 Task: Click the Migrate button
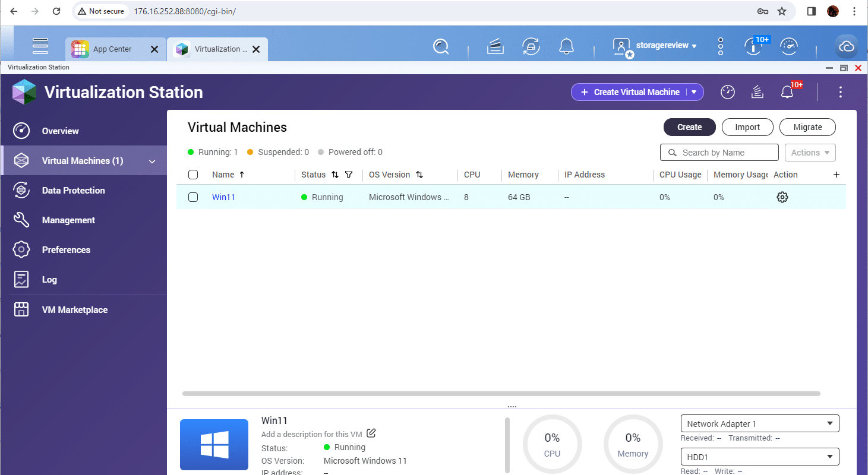pyautogui.click(x=808, y=127)
